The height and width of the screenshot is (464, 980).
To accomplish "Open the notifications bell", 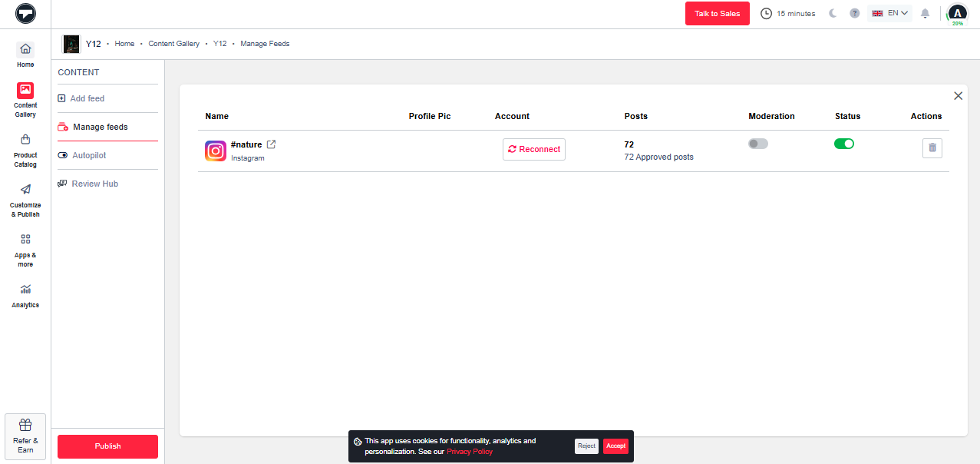I will pos(925,14).
